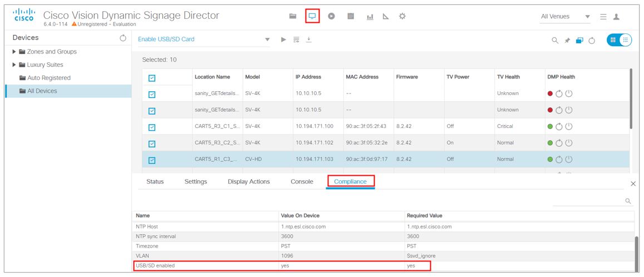
Task: Reboot the DMP at 10.194.171.102
Action: (559, 143)
